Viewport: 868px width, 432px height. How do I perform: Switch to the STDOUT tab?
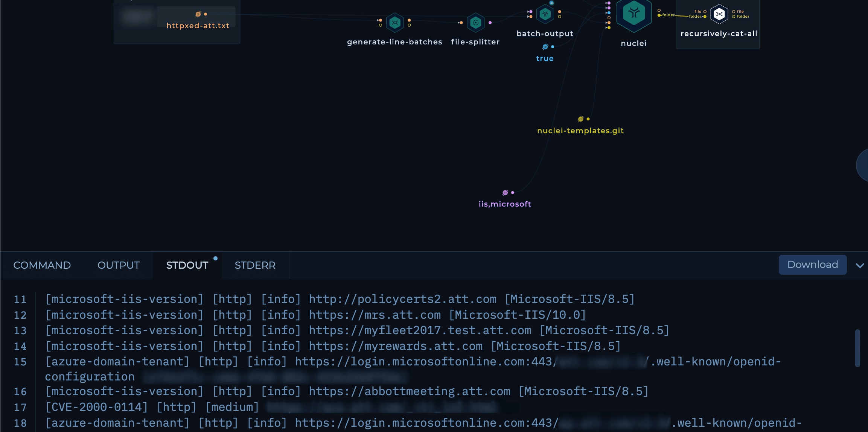187,265
